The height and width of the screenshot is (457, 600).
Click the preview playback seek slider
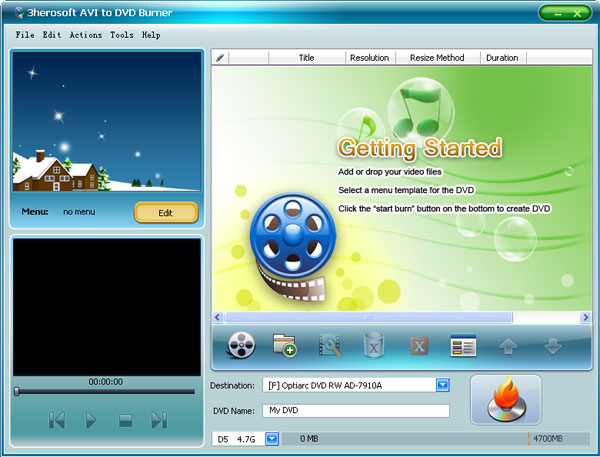coord(105,391)
